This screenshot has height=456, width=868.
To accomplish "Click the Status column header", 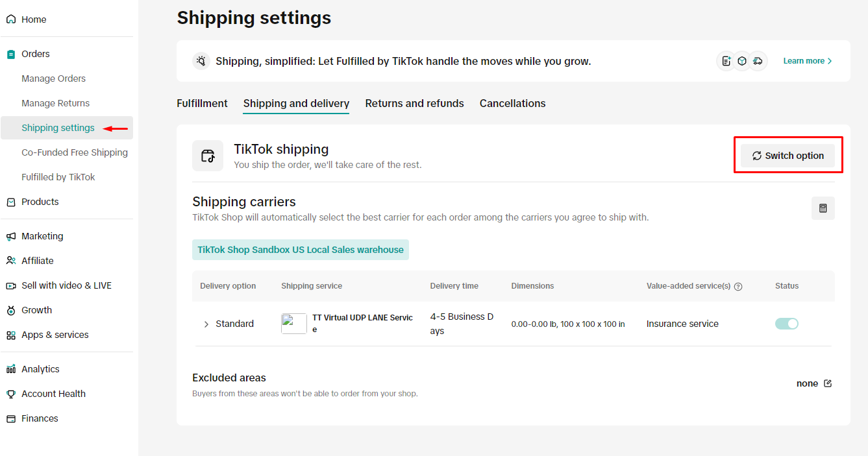I will pos(787,286).
